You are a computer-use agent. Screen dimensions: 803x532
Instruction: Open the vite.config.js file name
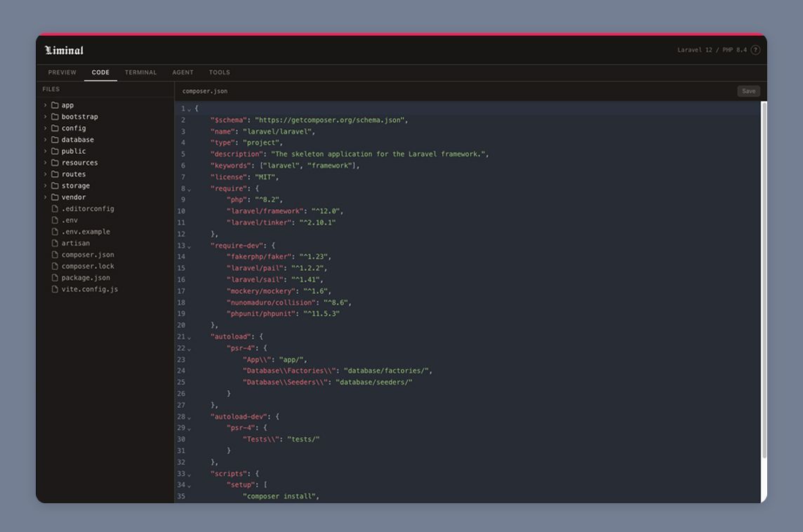90,289
